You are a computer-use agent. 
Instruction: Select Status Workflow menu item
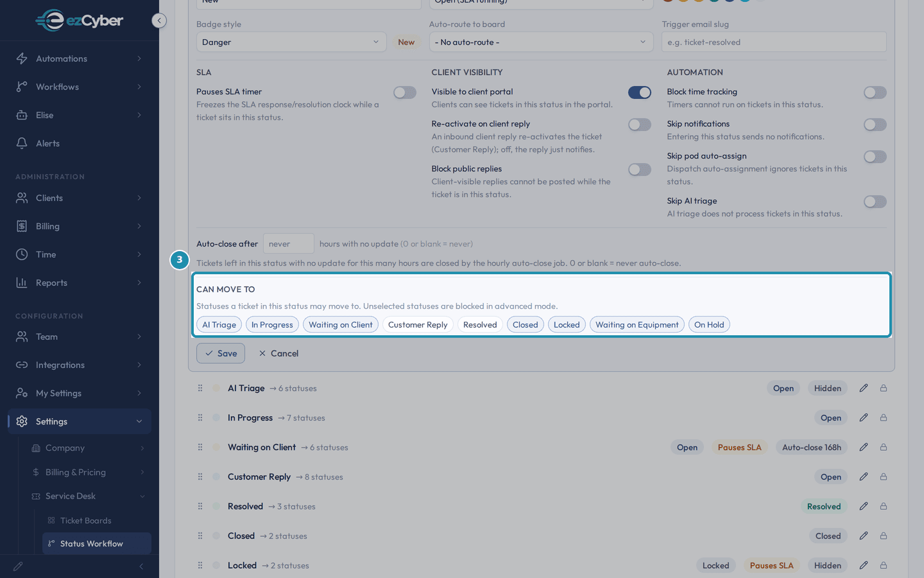pyautogui.click(x=97, y=543)
